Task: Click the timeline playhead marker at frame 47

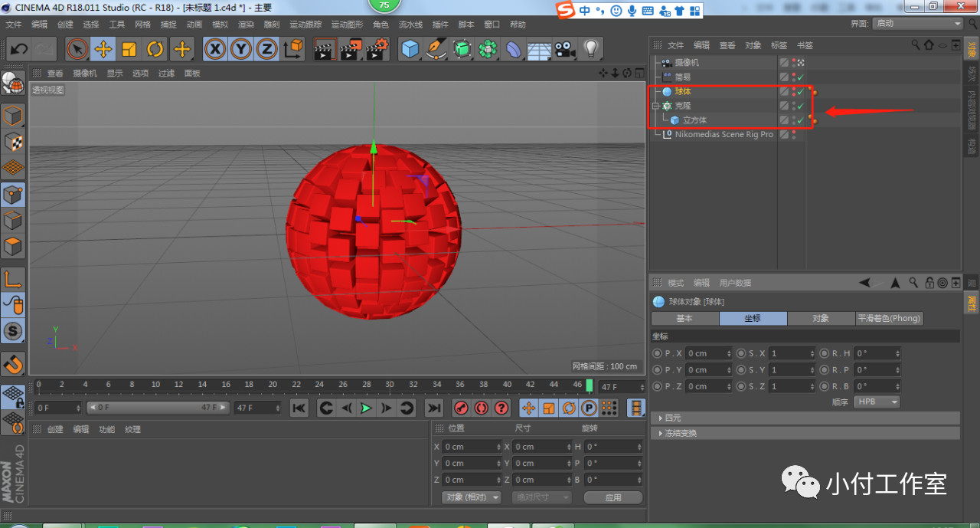Action: point(589,386)
